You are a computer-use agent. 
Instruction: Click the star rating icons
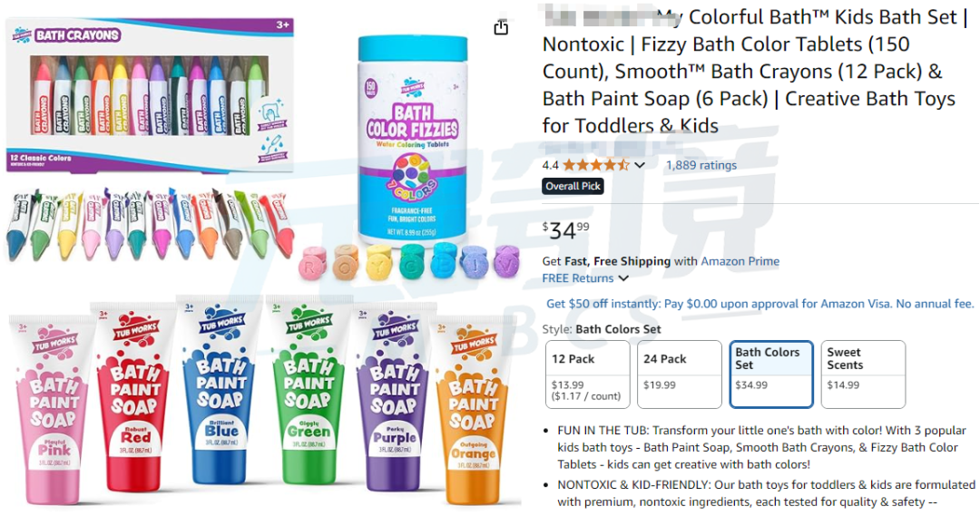tap(596, 165)
